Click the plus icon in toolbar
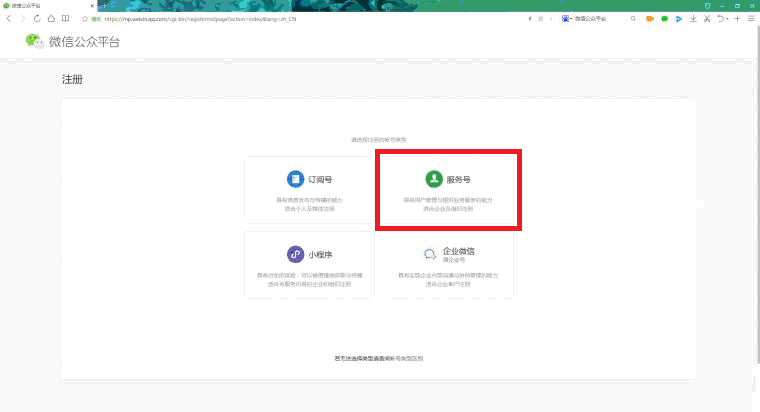Viewport: 760px width, 412px height. click(737, 18)
